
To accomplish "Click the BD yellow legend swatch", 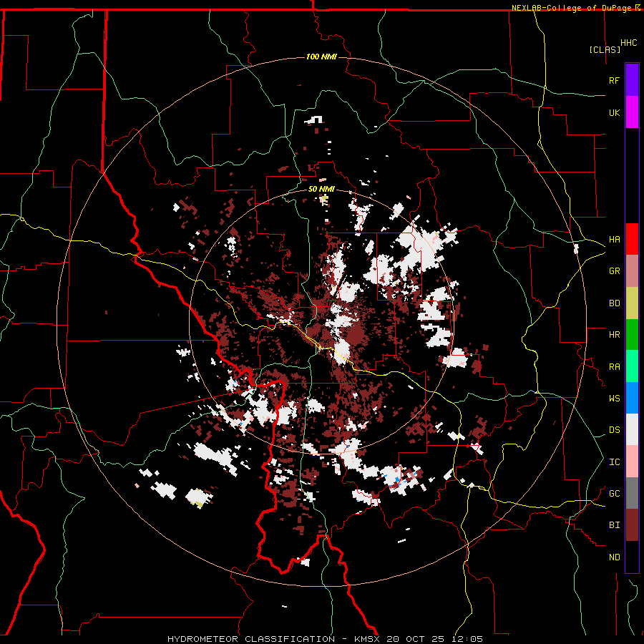I will [632, 303].
